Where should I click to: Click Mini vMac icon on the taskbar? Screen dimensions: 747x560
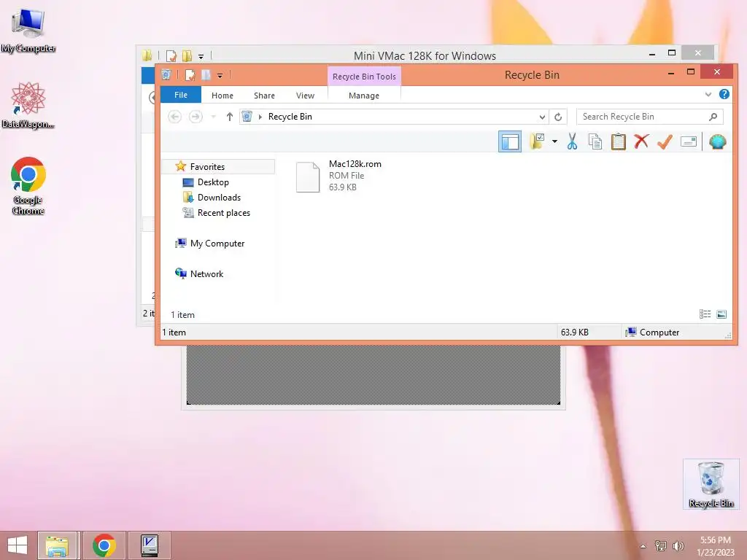[150, 545]
